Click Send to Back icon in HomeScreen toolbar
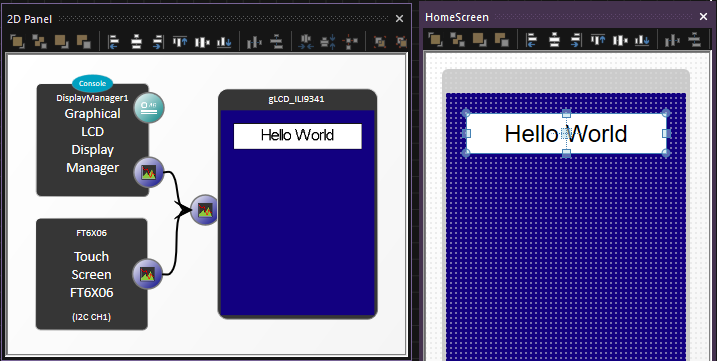 480,40
